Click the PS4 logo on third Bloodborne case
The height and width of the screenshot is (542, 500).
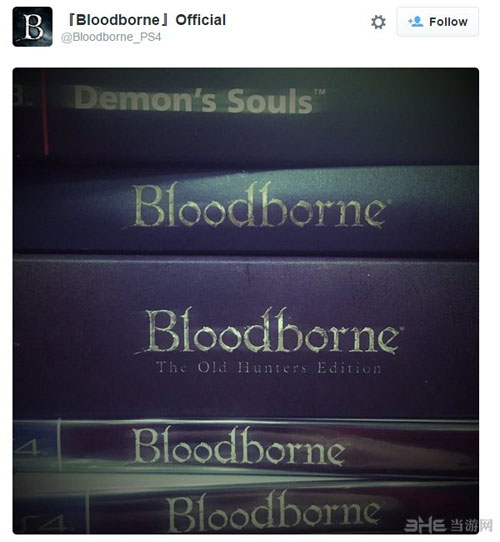[29, 446]
